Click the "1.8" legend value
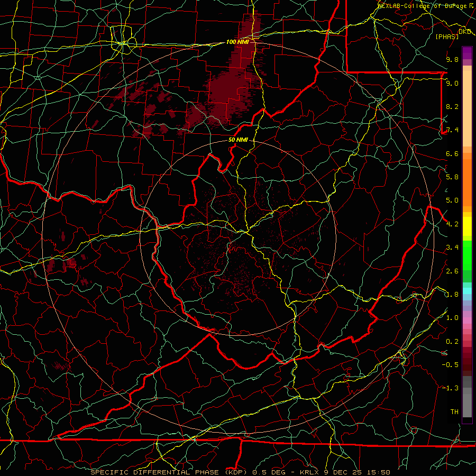 click(452, 295)
